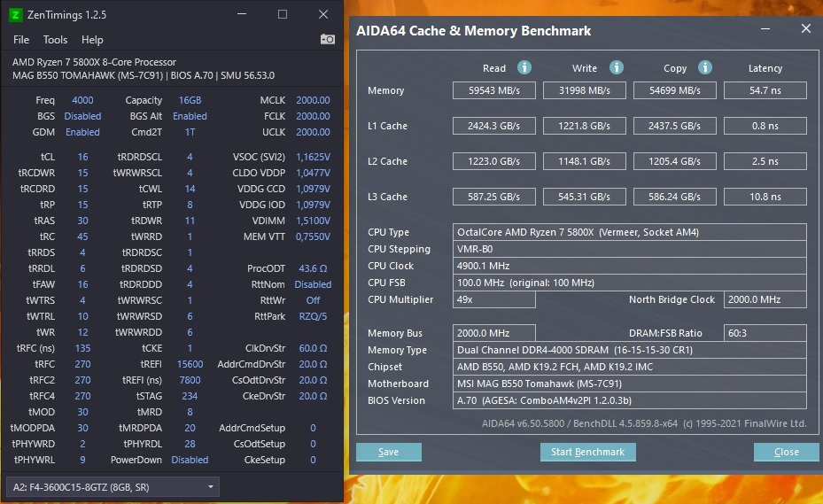Image resolution: width=823 pixels, height=504 pixels.
Task: Click the GDM Enabled value
Action: point(82,132)
